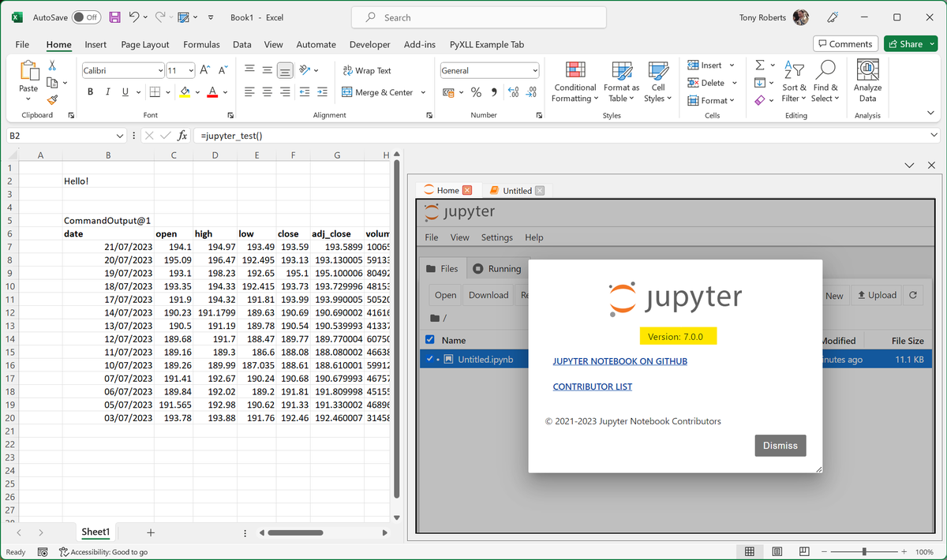Viewport: 947px width, 560px height.
Task: Click the Save icon in title bar
Action: (114, 17)
